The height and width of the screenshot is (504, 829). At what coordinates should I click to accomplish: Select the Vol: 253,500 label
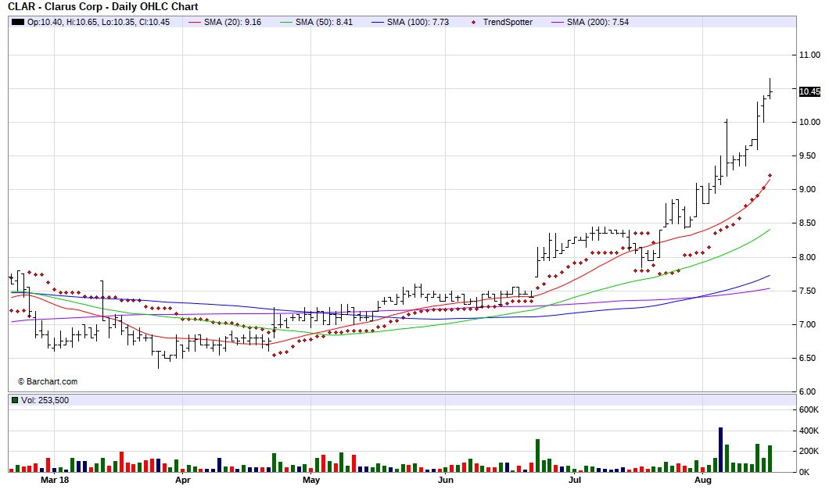[45, 400]
